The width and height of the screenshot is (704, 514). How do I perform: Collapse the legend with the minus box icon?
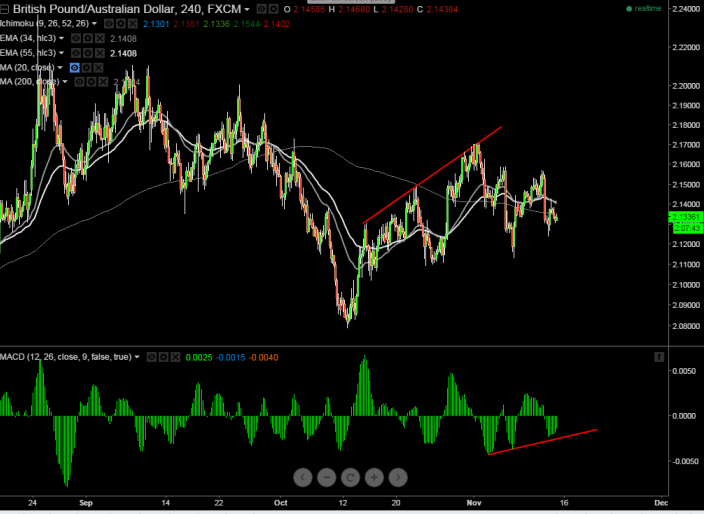(x=4, y=9)
